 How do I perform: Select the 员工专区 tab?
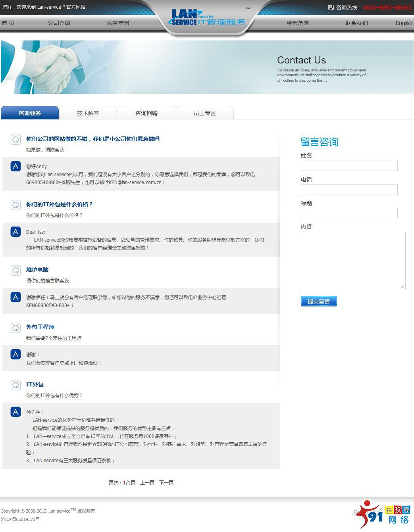(204, 113)
